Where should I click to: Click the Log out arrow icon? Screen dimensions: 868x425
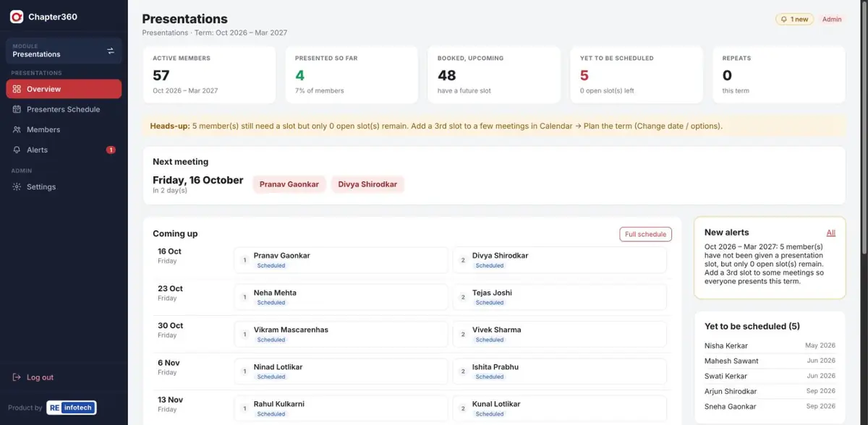(17, 377)
